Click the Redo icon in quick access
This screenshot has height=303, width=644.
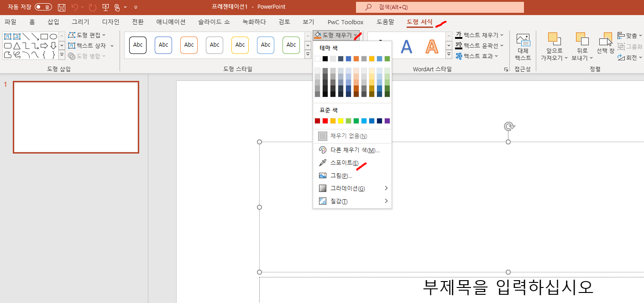tap(93, 7)
